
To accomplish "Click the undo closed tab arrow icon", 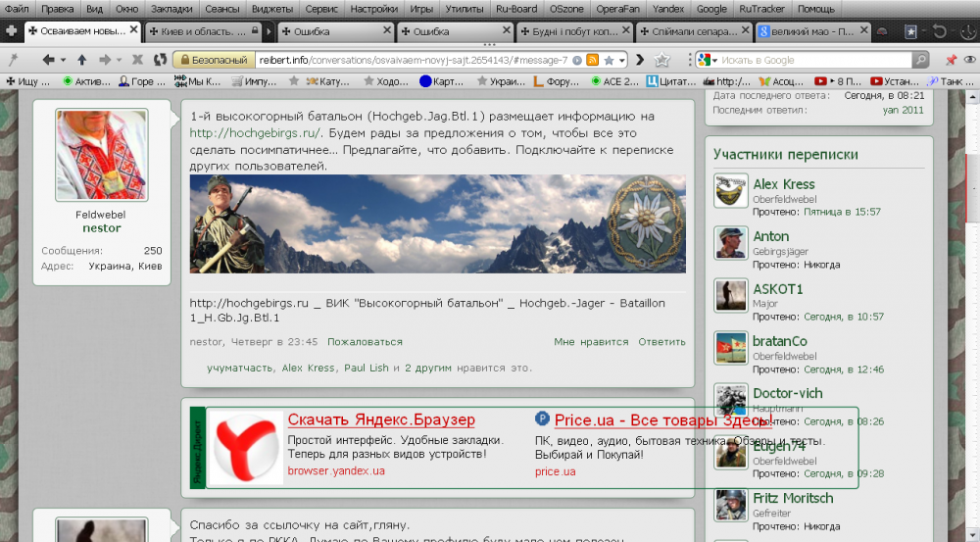I will click(939, 31).
